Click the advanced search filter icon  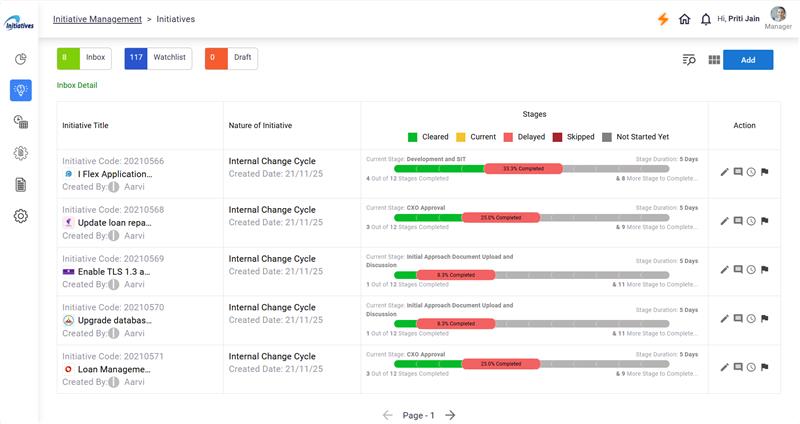688,60
